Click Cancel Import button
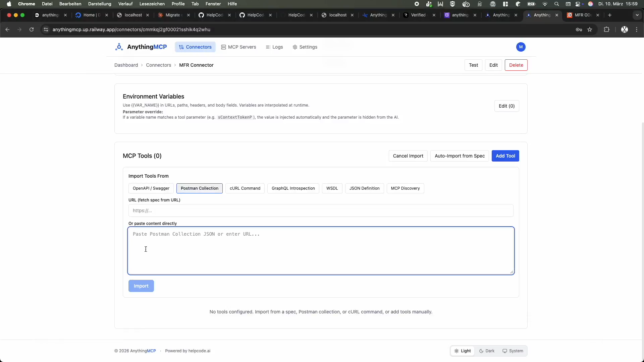644x362 pixels. coord(408,156)
